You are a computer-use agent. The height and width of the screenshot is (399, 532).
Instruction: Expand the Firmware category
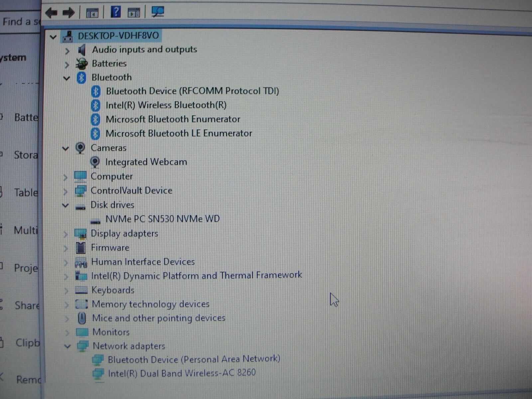pos(66,248)
